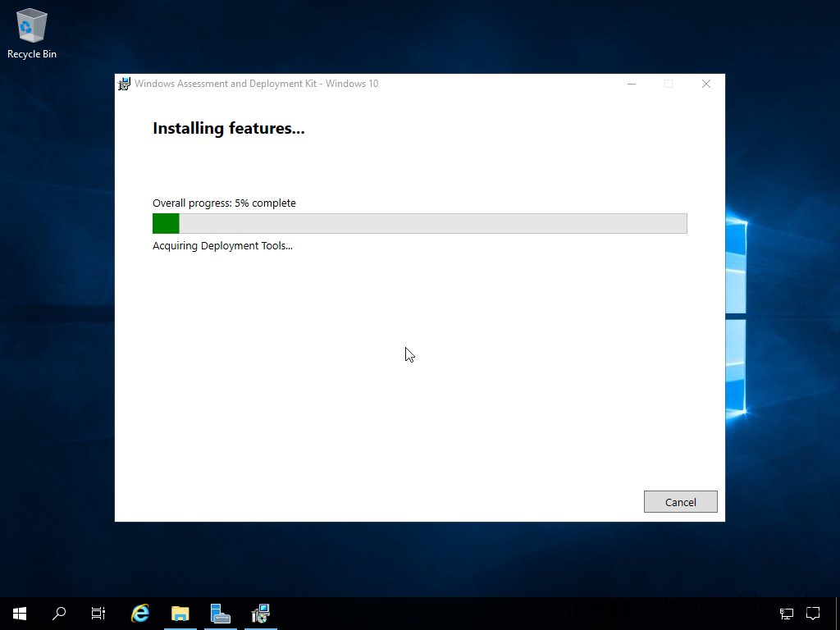This screenshot has width=840, height=630.
Task: Click the installer icon in the title bar
Action: coord(125,84)
